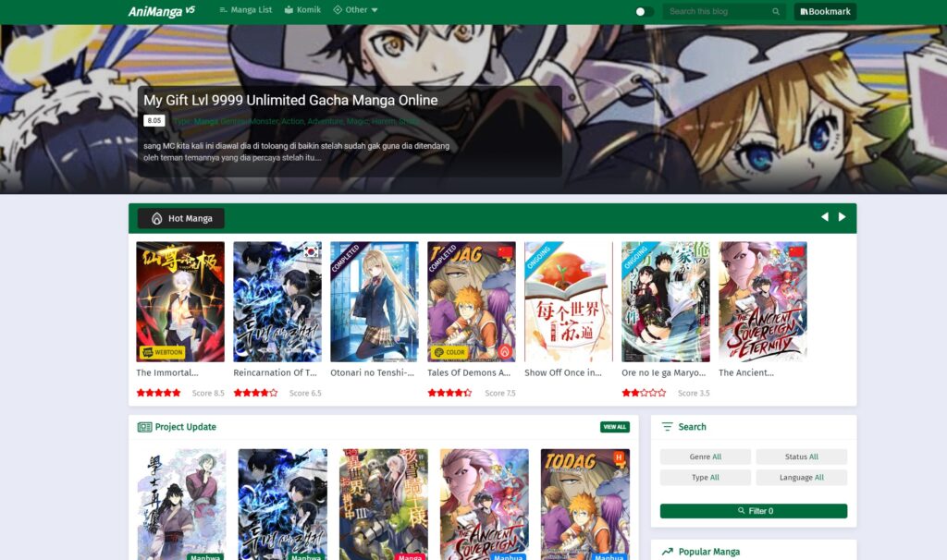Screen dimensions: 947x560
Task: Click the Search heading in sidebar
Action: pyautogui.click(x=692, y=427)
